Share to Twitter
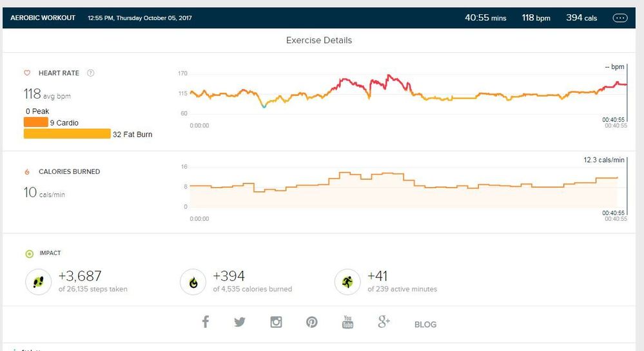This screenshot has height=351, width=644. [240, 322]
